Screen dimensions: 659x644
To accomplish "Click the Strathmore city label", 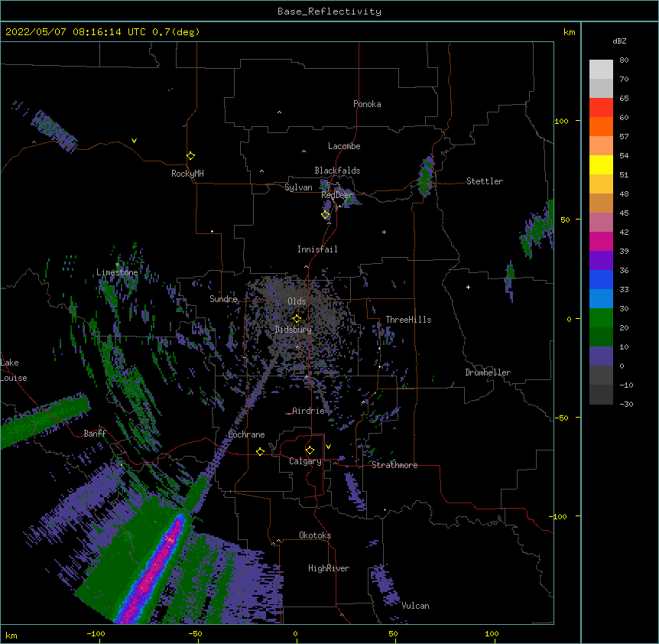I will coord(394,465).
